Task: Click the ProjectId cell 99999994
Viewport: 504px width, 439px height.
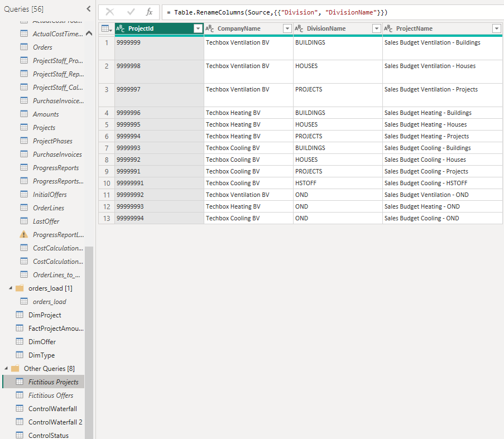Action: tap(160, 218)
